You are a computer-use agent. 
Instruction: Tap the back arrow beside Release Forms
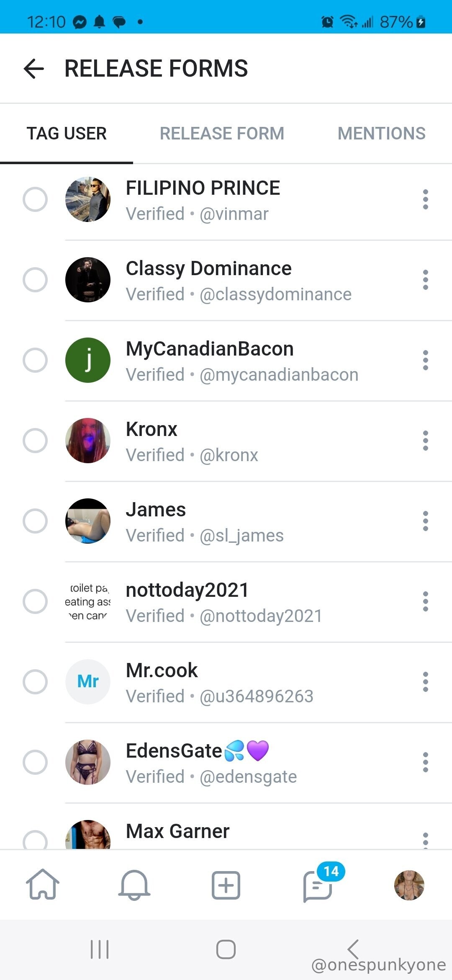click(34, 69)
